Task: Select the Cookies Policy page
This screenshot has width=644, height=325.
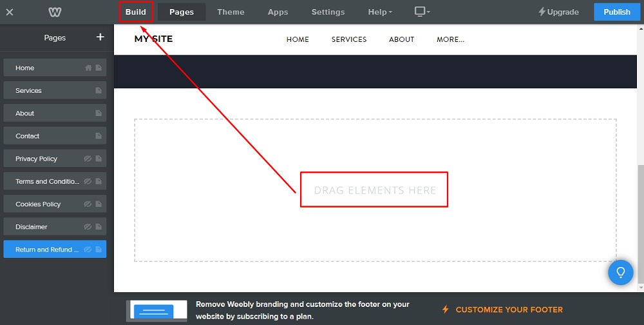Action: click(55, 204)
